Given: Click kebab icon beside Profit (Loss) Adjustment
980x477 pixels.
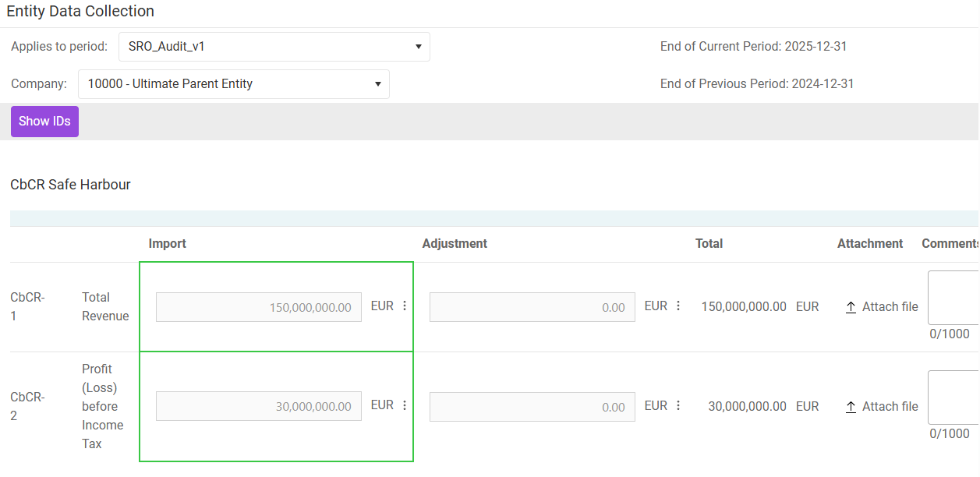Looking at the screenshot, I should (678, 405).
